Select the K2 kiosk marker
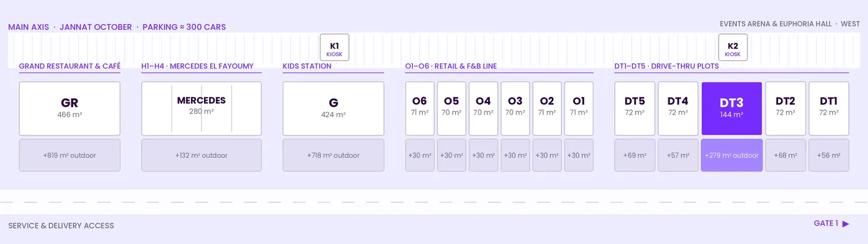The image size is (868, 244). click(x=733, y=48)
